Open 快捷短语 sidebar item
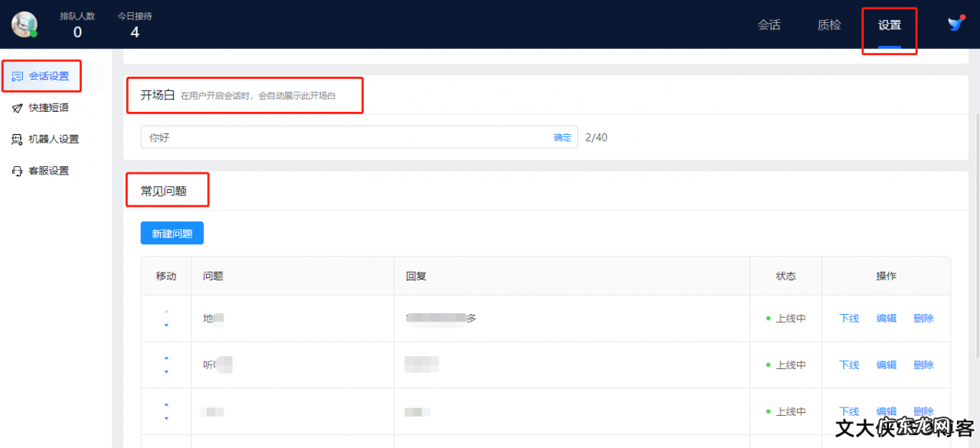This screenshot has height=448, width=980. click(x=48, y=108)
